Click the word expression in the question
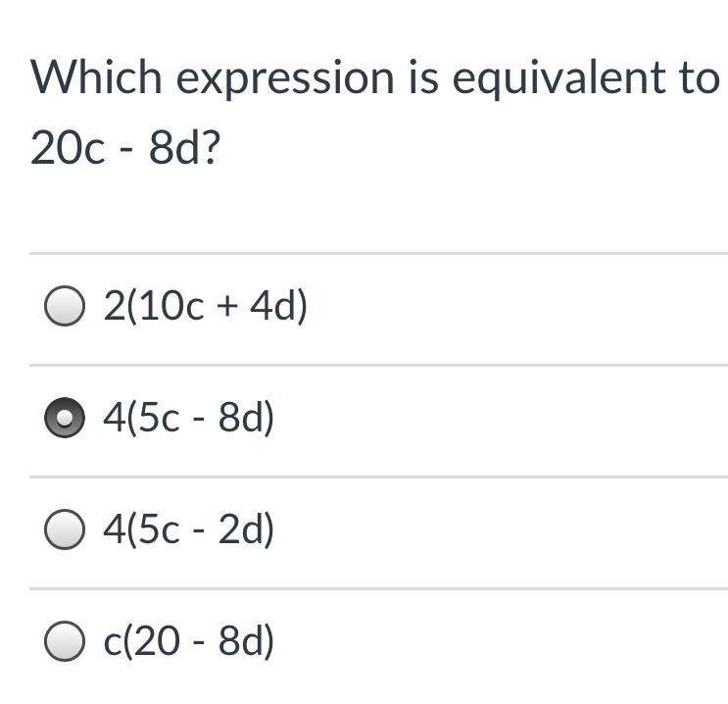The image size is (728, 704). tap(285, 79)
